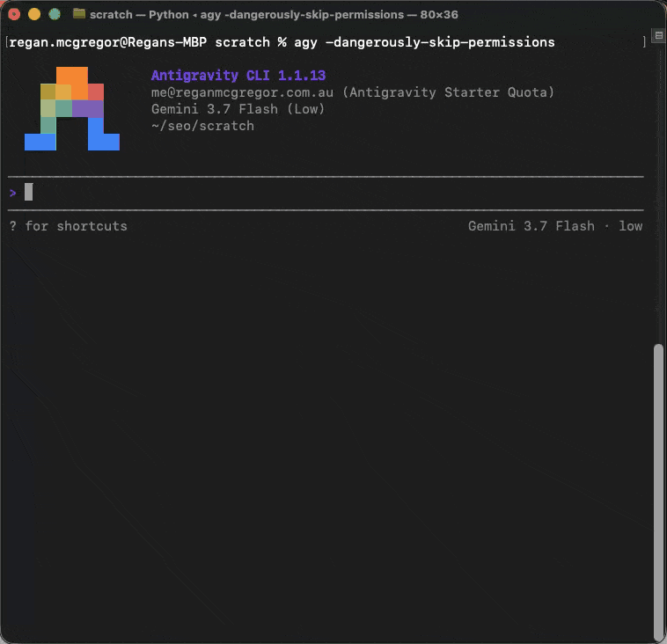This screenshot has height=644, width=667.
Task: Click into the prompt input line
Action: coord(326,194)
